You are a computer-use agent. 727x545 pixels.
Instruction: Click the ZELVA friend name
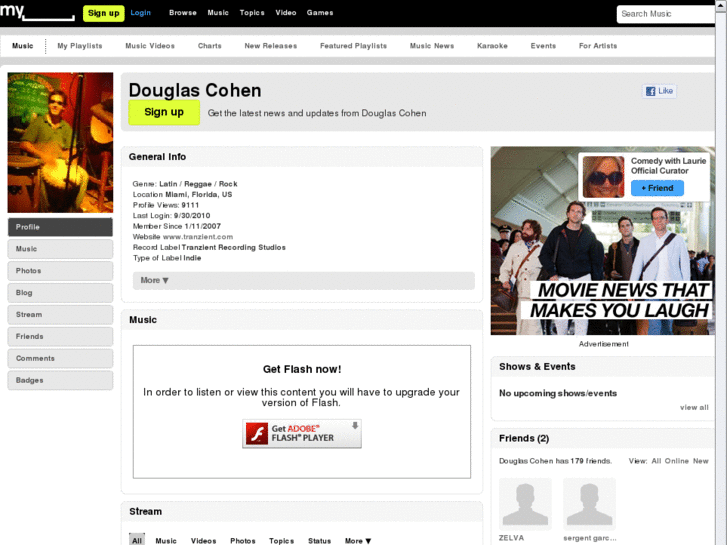pyautogui.click(x=511, y=538)
